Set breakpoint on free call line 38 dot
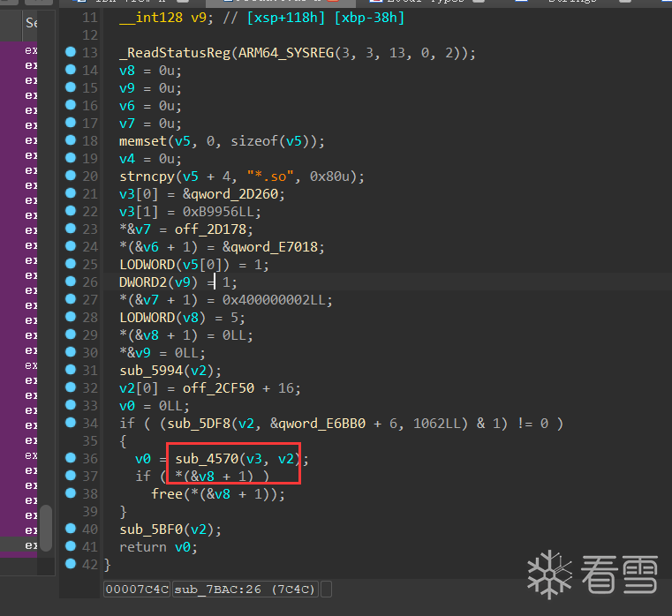The height and width of the screenshot is (616, 672). click(71, 493)
